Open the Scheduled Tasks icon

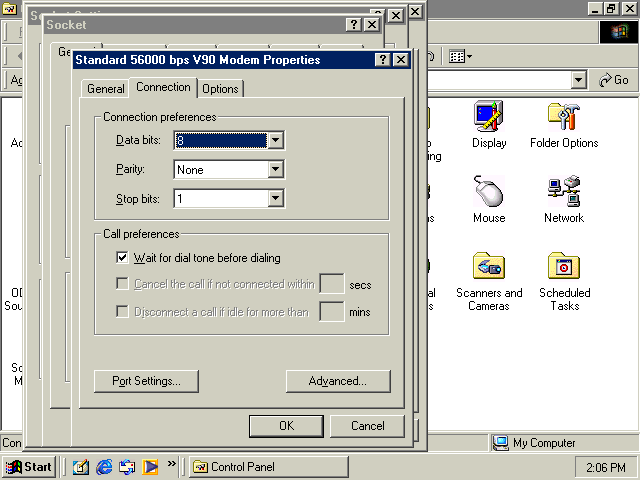[564, 281]
